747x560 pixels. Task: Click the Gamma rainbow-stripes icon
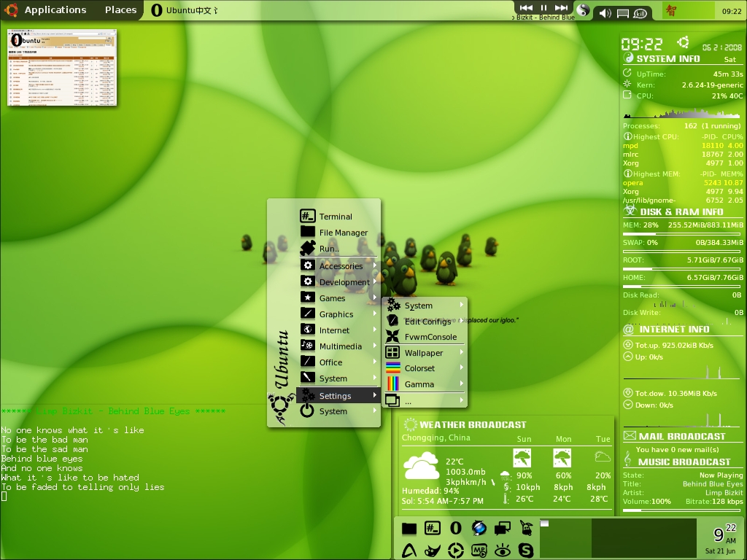[x=392, y=384]
